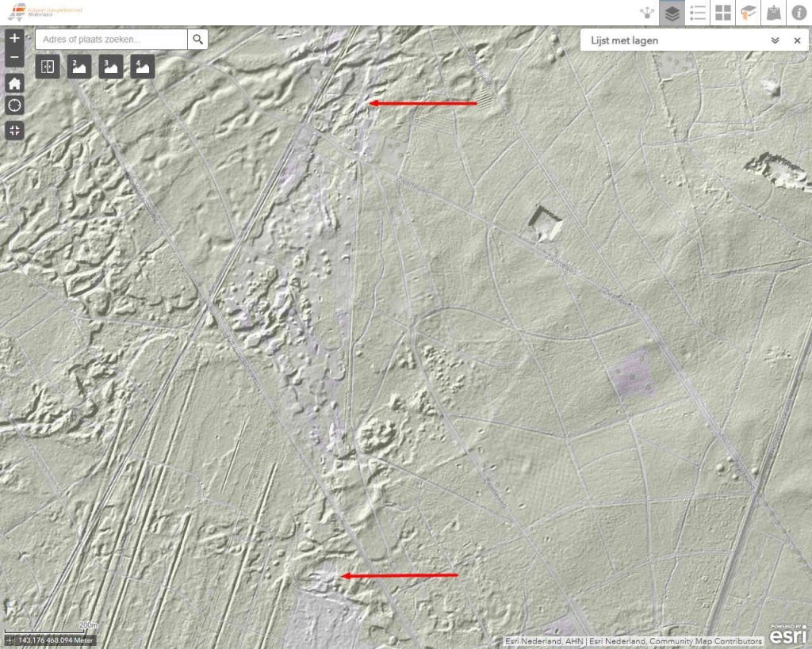Find my location on the map
Viewport: 812px width, 649px height.
(14, 105)
